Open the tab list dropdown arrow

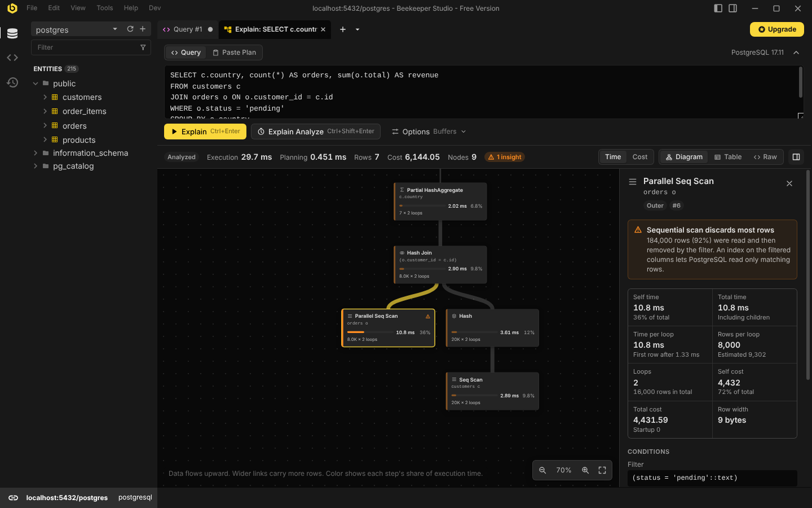[358, 29]
